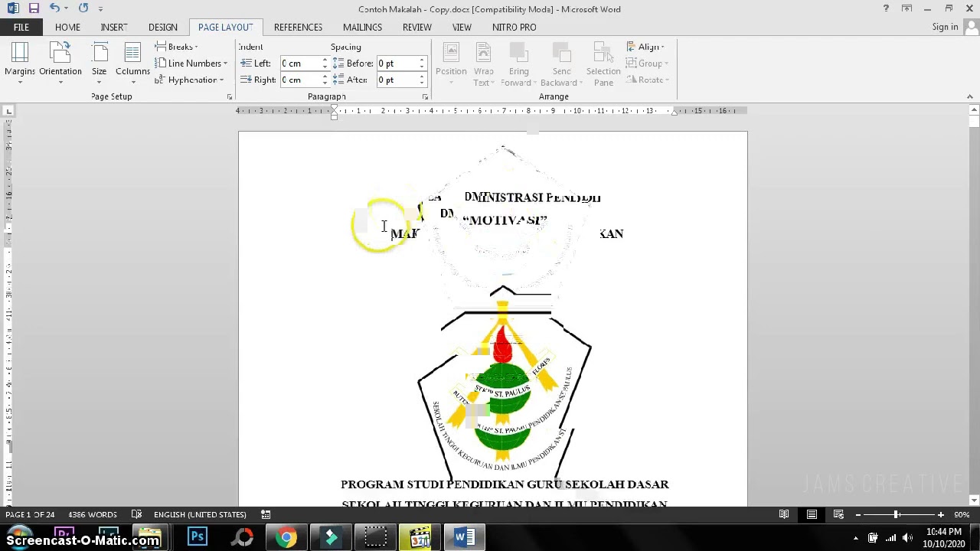Open Customize Quick Access Toolbar menu

100,9
